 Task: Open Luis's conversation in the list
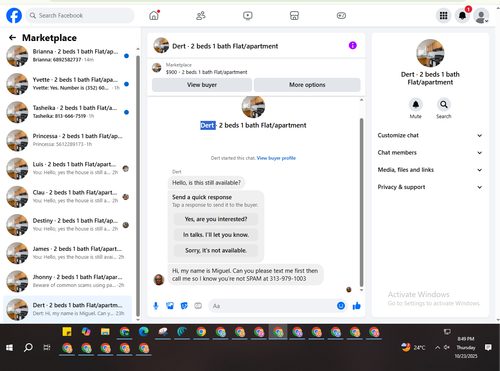(x=68, y=168)
